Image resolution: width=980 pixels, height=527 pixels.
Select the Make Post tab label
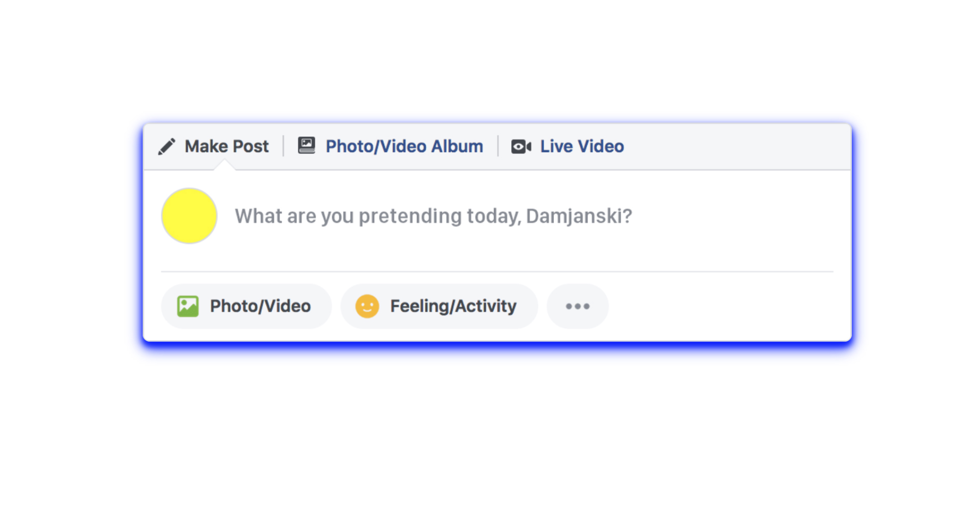coord(227,146)
